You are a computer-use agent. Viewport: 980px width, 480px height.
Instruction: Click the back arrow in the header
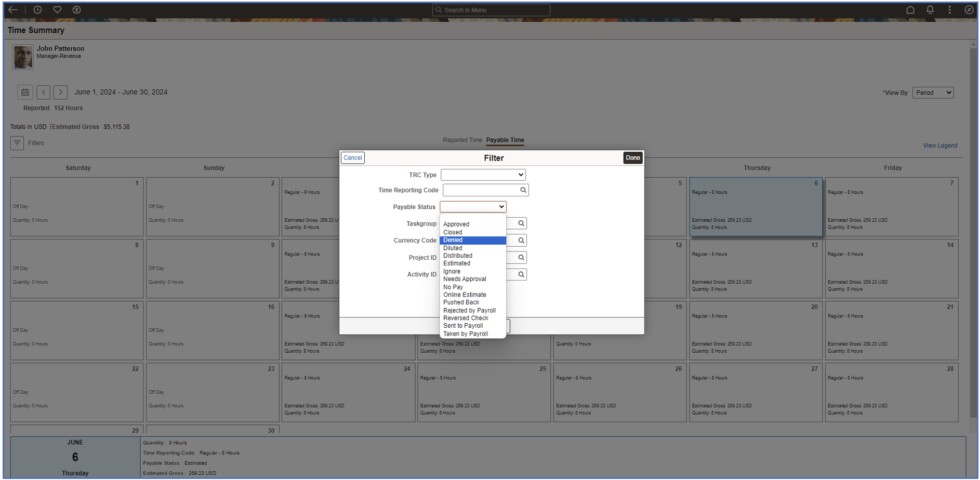click(12, 9)
